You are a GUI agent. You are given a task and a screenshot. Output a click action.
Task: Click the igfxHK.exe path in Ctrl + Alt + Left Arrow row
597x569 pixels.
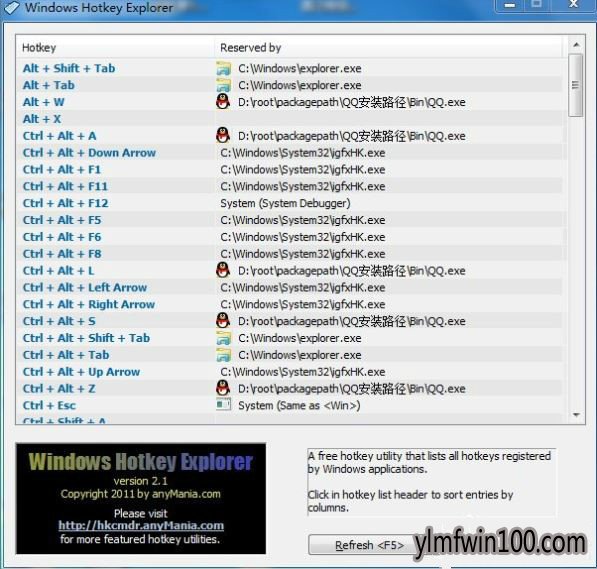pos(303,288)
